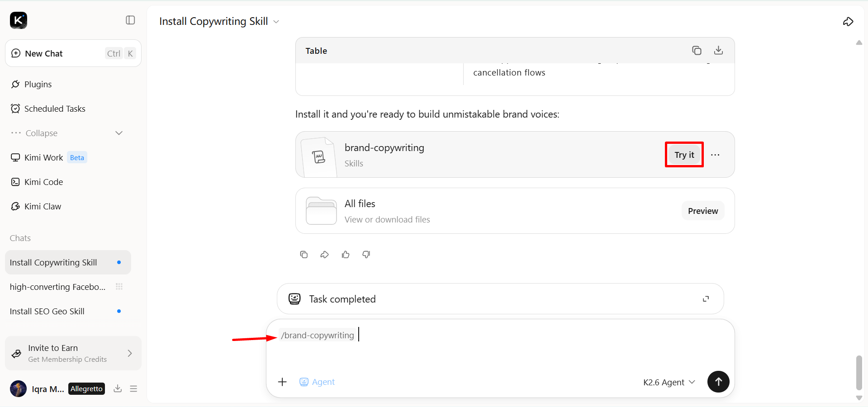Open the K2.6 Agent model dropdown

point(669,382)
